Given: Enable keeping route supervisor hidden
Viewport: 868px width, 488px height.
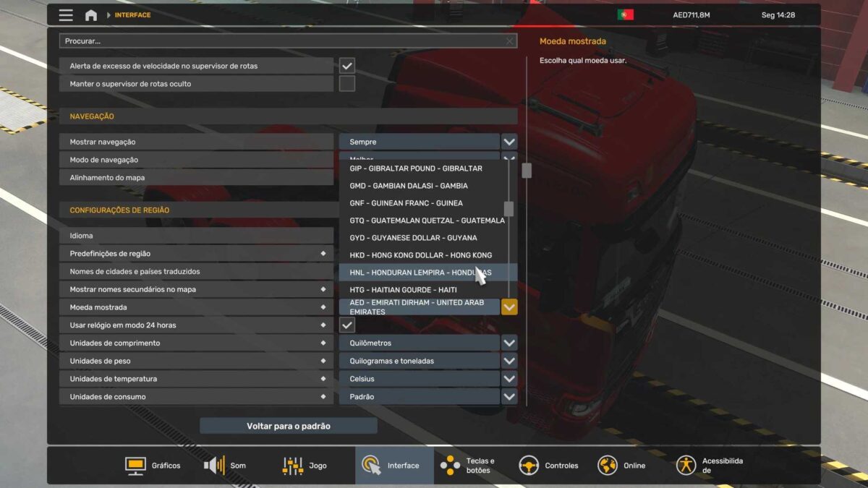Looking at the screenshot, I should click(347, 84).
